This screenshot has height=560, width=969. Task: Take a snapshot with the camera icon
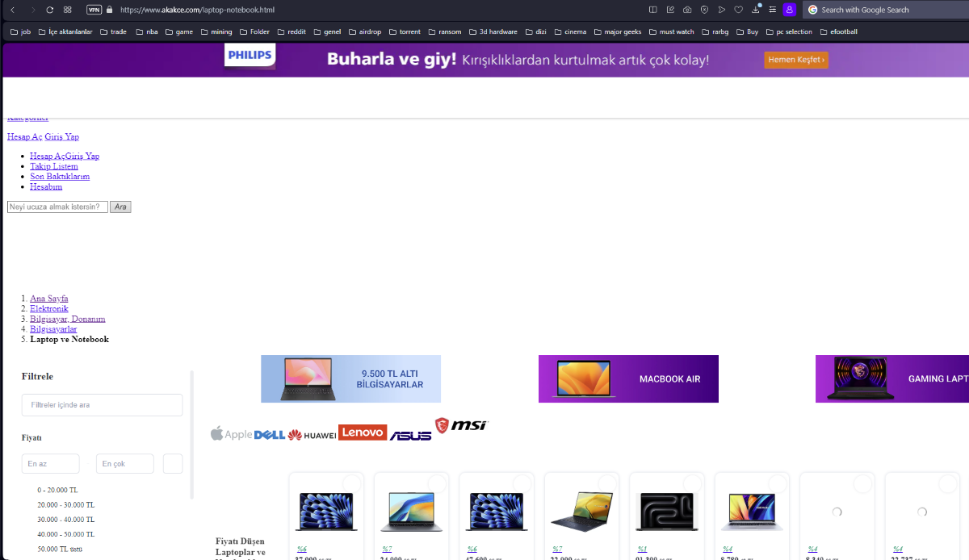click(687, 10)
